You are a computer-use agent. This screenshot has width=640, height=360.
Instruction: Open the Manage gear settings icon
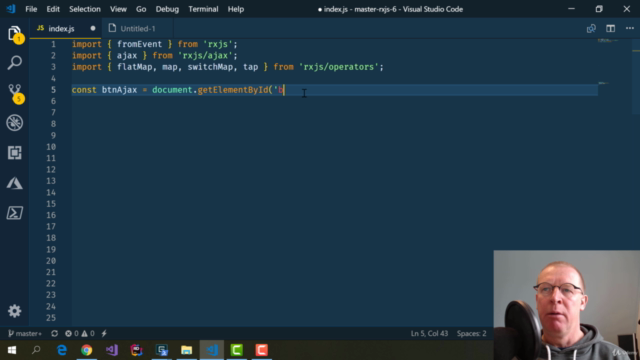(x=15, y=311)
